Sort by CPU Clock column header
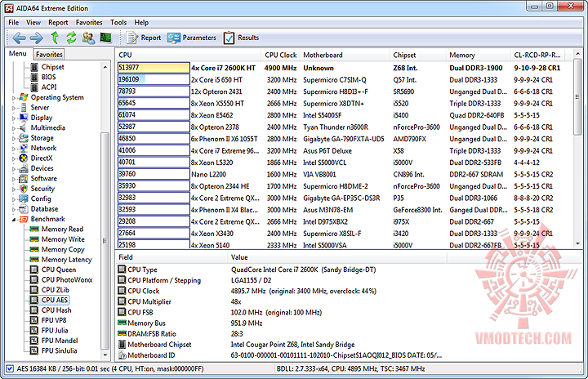Viewport: 588px width, 379px height. [x=280, y=55]
